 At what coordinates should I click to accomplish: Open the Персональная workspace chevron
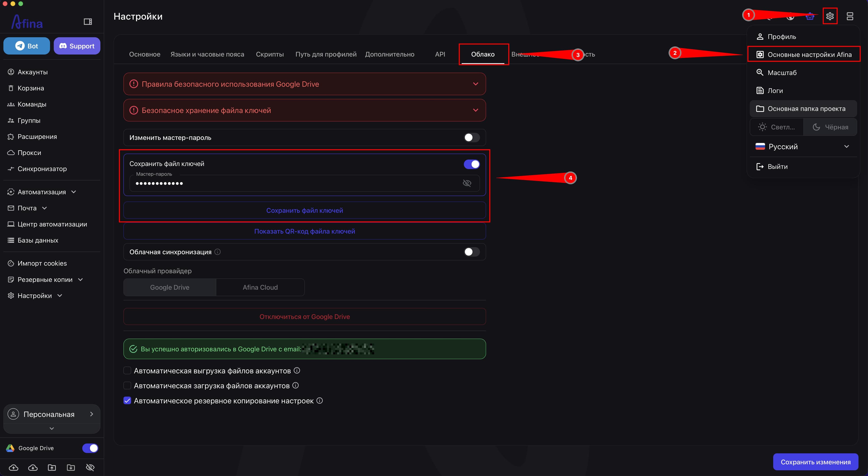point(91,414)
